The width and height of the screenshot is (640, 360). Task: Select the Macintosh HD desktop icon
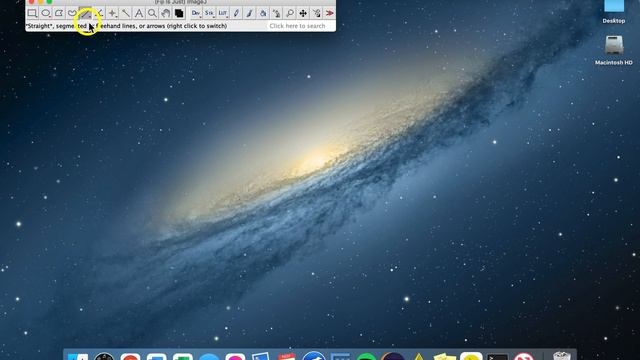click(613, 50)
